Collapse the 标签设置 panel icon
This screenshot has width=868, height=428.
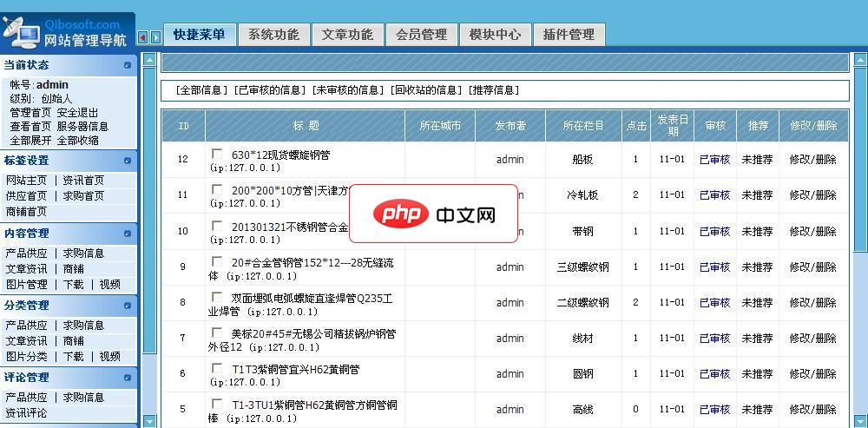click(x=128, y=161)
